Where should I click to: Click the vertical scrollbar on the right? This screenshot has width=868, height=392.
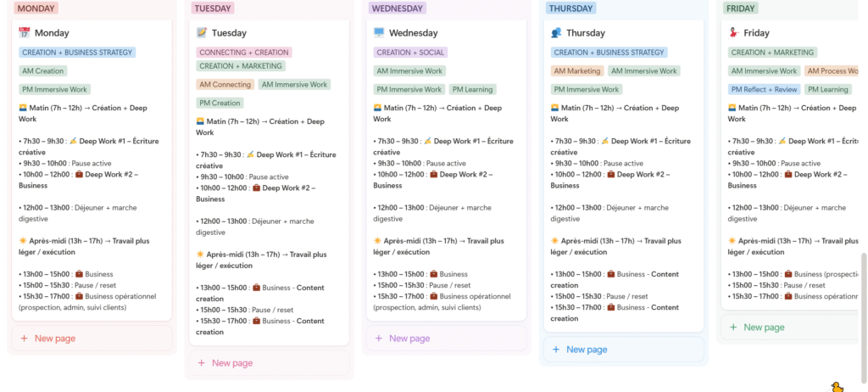tap(864, 288)
